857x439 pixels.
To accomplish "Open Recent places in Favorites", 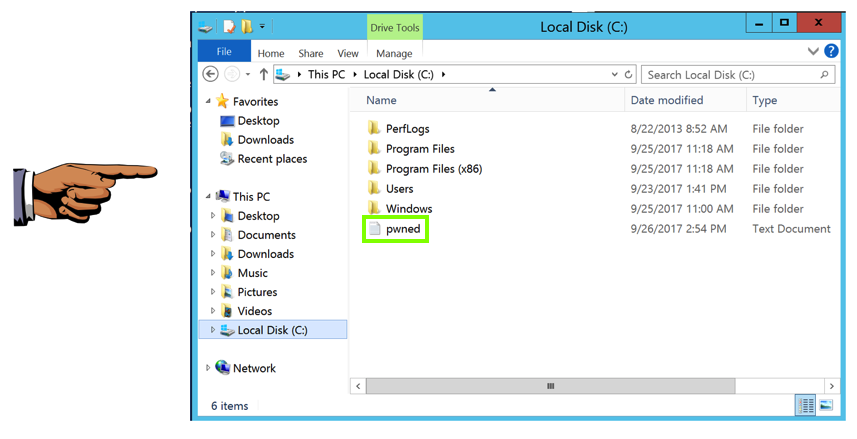I will [272, 159].
